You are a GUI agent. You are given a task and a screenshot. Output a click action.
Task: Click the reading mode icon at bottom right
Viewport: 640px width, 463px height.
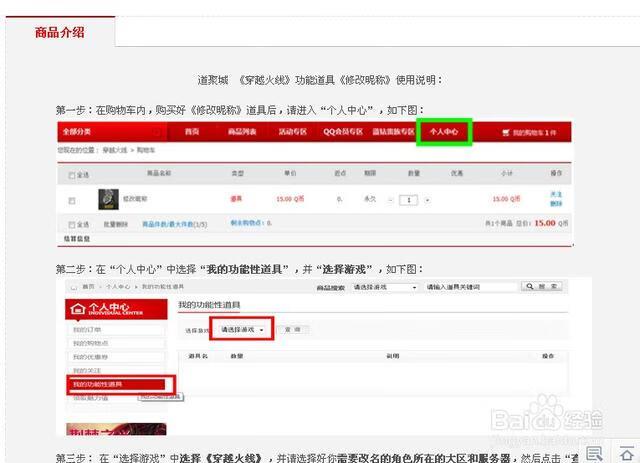point(594,452)
